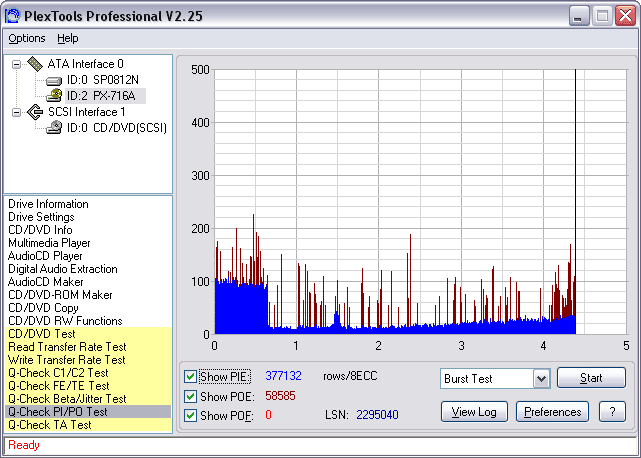Image resolution: width=641 pixels, height=458 pixels.
Task: Toggle the Show POE checkbox
Action: click(190, 396)
